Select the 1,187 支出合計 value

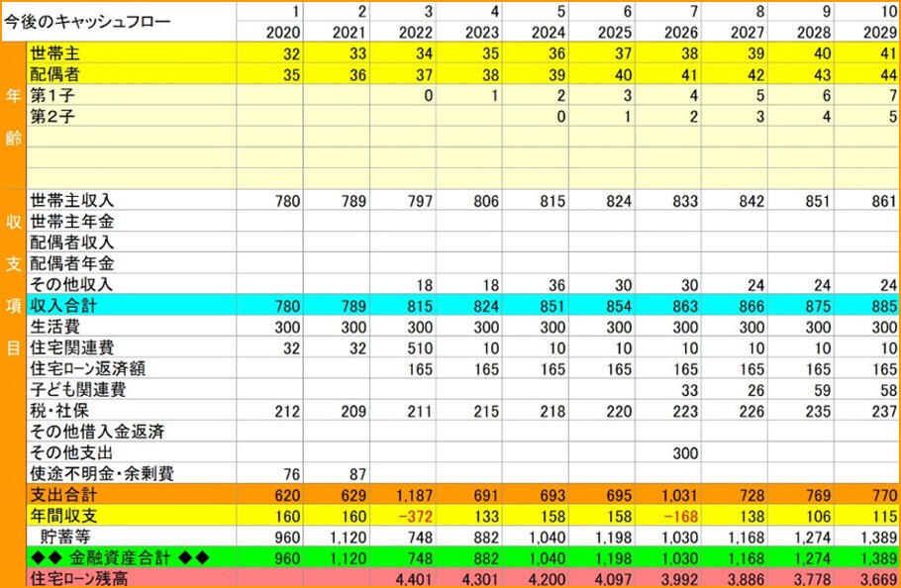click(x=414, y=495)
